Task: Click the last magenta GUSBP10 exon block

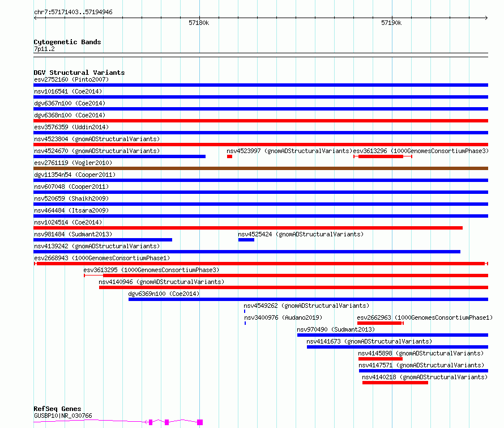Action: pyautogui.click(x=200, y=422)
